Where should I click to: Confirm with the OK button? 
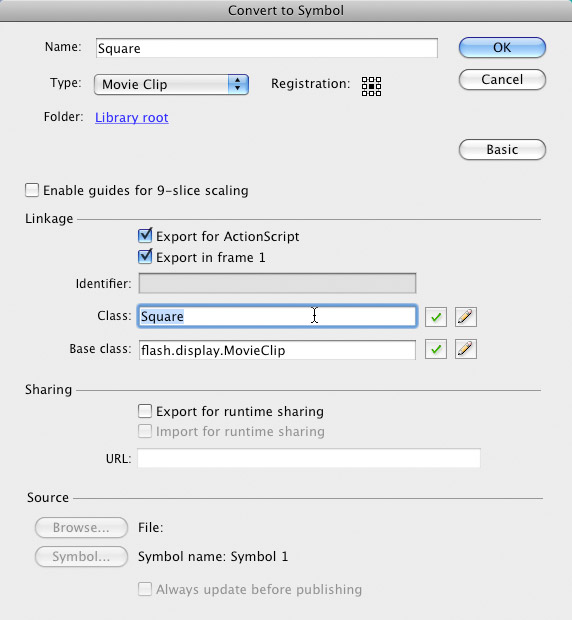502,47
